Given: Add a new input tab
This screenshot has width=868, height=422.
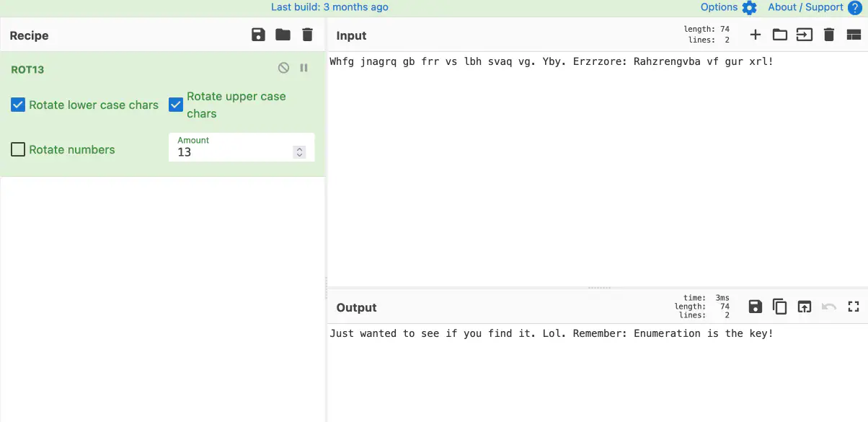Looking at the screenshot, I should point(756,35).
